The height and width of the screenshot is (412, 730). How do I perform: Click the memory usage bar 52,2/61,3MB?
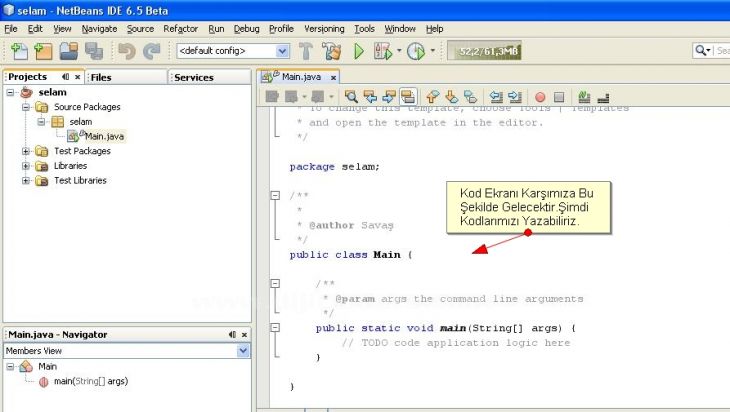tap(484, 51)
